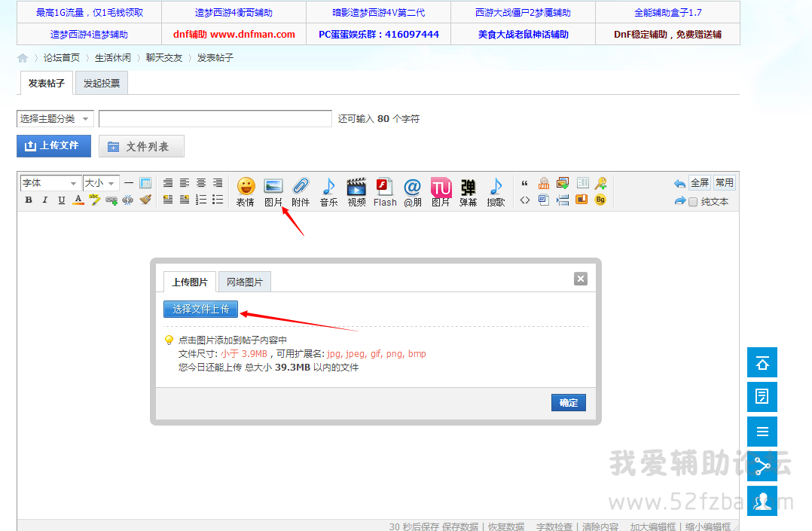The height and width of the screenshot is (531, 812).
Task: Switch to the 发起投票 poll tab
Action: (x=102, y=84)
